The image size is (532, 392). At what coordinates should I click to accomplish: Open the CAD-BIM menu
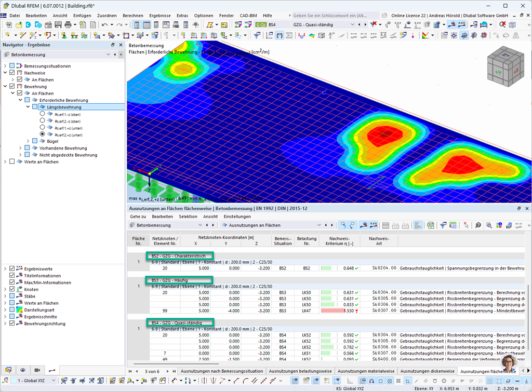click(x=248, y=15)
